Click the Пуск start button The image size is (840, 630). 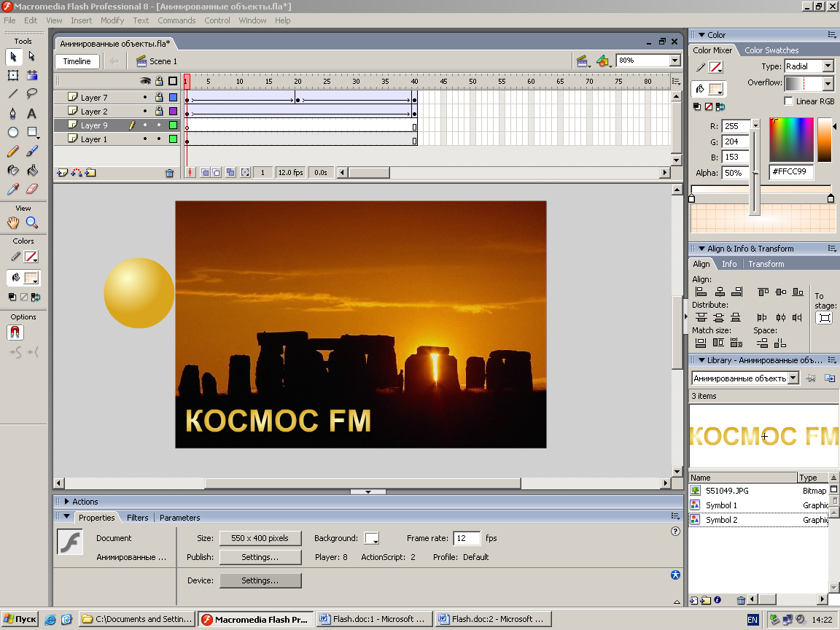20,619
